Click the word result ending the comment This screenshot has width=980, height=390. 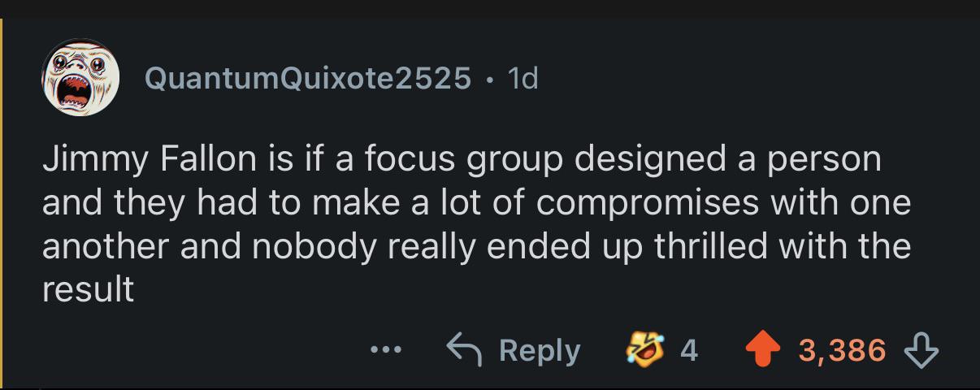88,289
